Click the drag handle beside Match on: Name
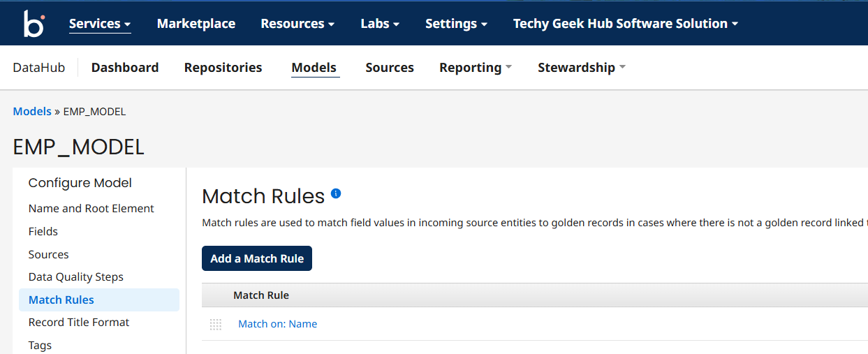This screenshot has height=354, width=868. click(x=216, y=324)
